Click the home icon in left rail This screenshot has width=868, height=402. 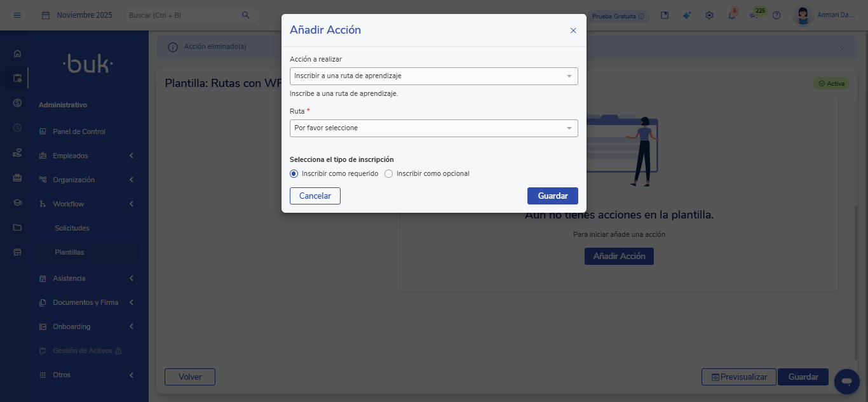coord(17,54)
